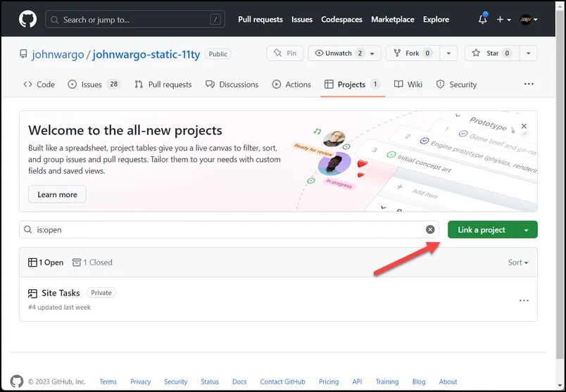Click the GitHub Octocat logo in header
Screen dimensions: 566x392
(27, 19)
